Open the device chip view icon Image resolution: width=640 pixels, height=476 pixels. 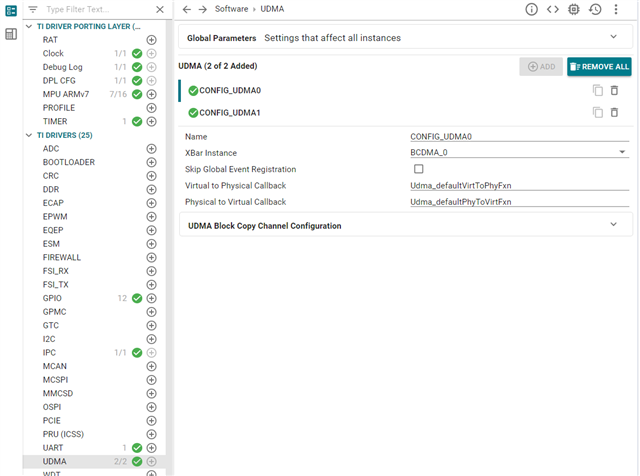tap(574, 9)
